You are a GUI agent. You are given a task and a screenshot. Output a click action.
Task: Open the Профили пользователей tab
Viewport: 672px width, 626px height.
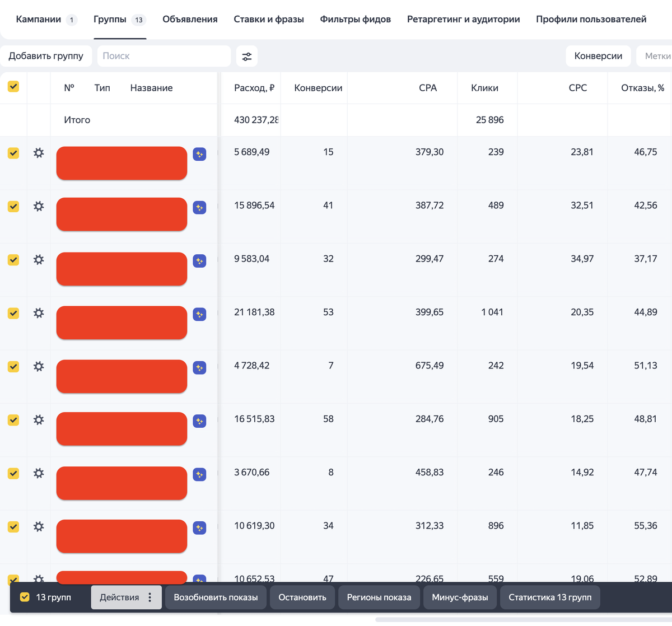(x=591, y=20)
